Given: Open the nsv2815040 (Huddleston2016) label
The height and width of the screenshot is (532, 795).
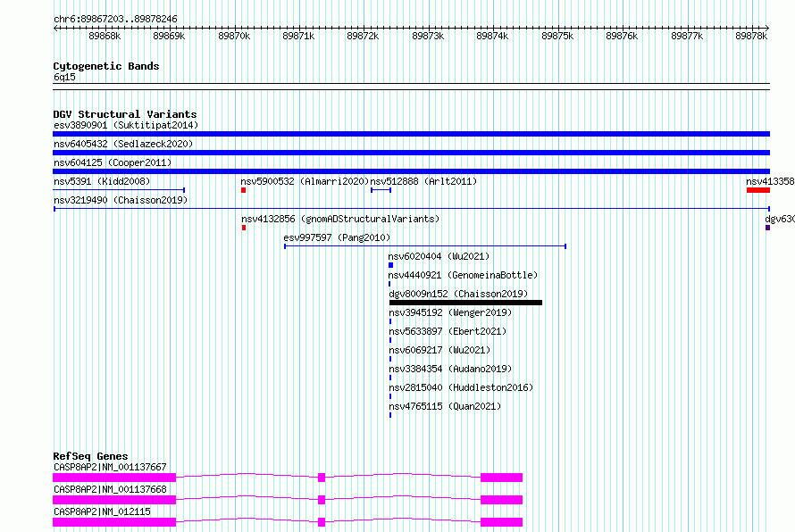Looking at the screenshot, I should [x=461, y=387].
